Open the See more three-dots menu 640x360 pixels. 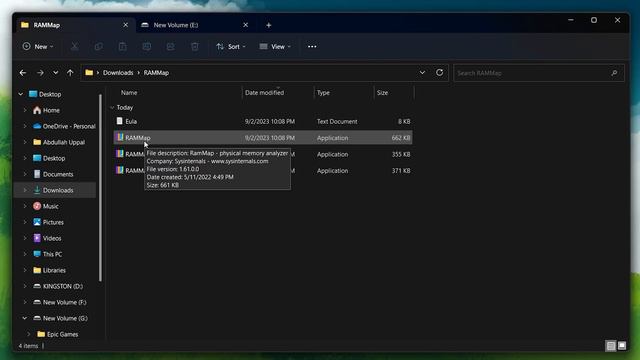(312, 47)
